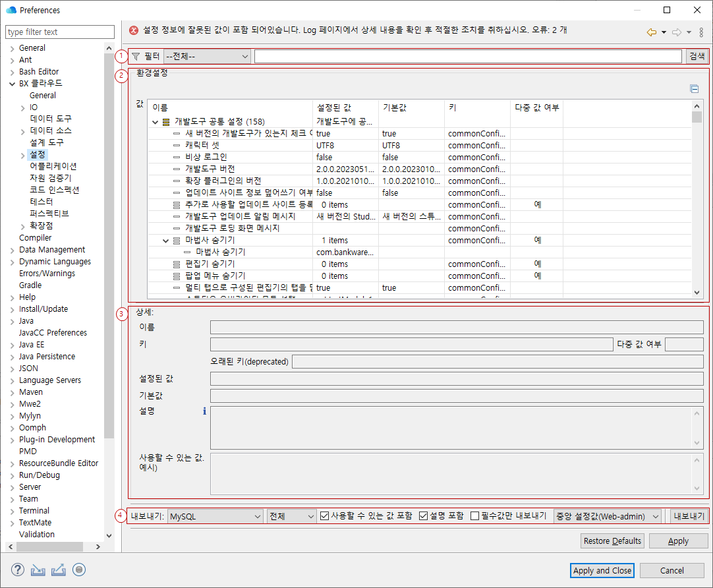The image size is (713, 588).
Task: Click the export preferences icon
Action: tap(58, 570)
